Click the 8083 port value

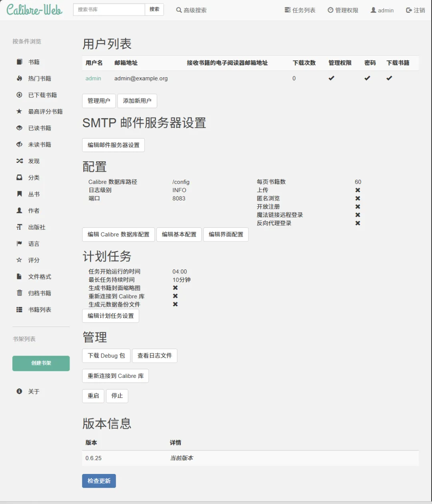click(x=179, y=199)
